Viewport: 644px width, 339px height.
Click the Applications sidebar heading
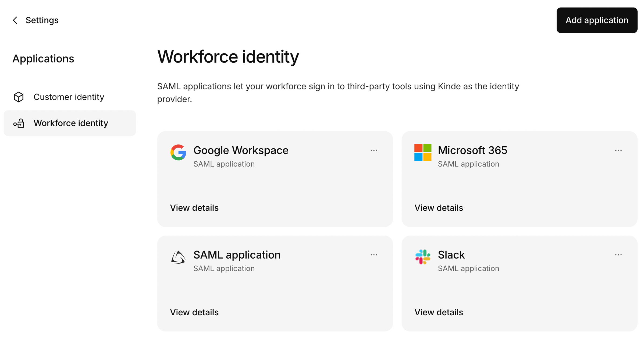tap(43, 59)
